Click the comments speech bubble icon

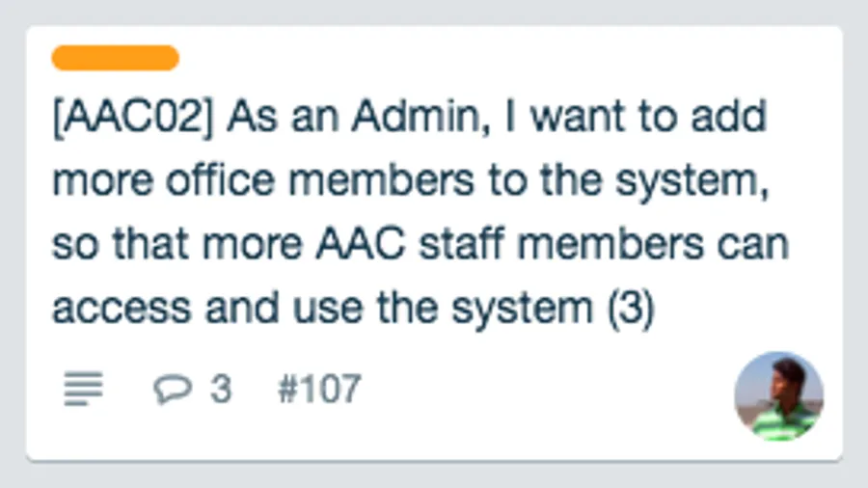click(172, 390)
